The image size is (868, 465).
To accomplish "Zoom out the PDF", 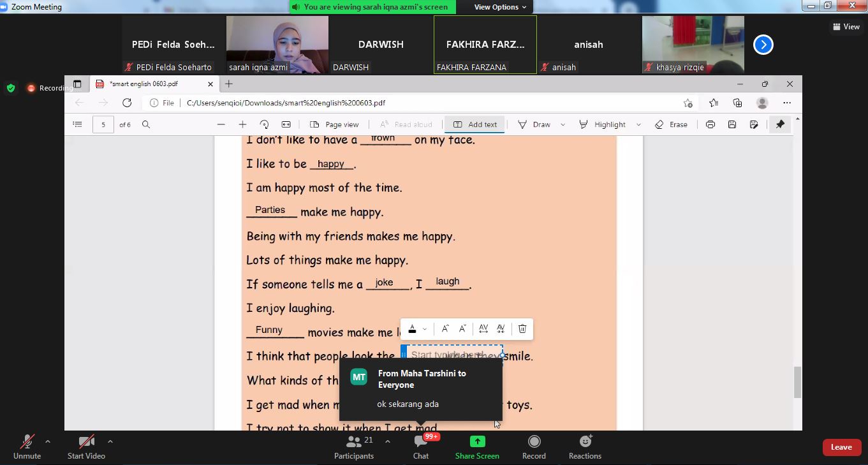I will 221,124.
